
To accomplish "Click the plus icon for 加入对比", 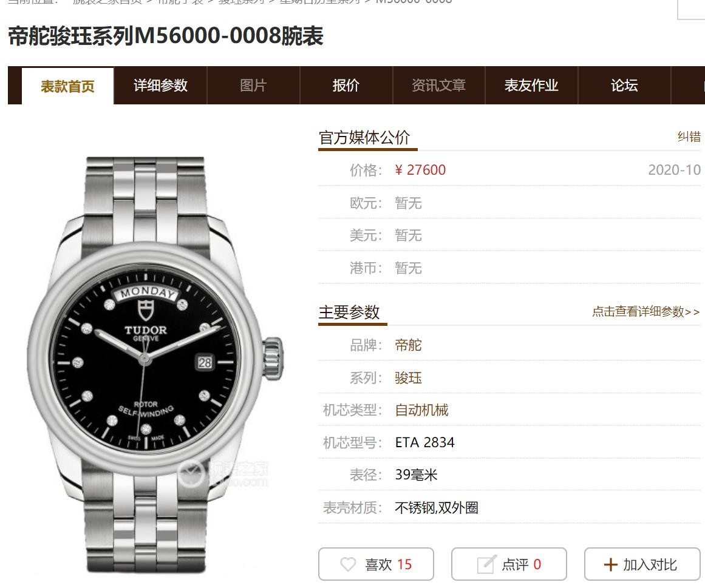I will coord(611,565).
